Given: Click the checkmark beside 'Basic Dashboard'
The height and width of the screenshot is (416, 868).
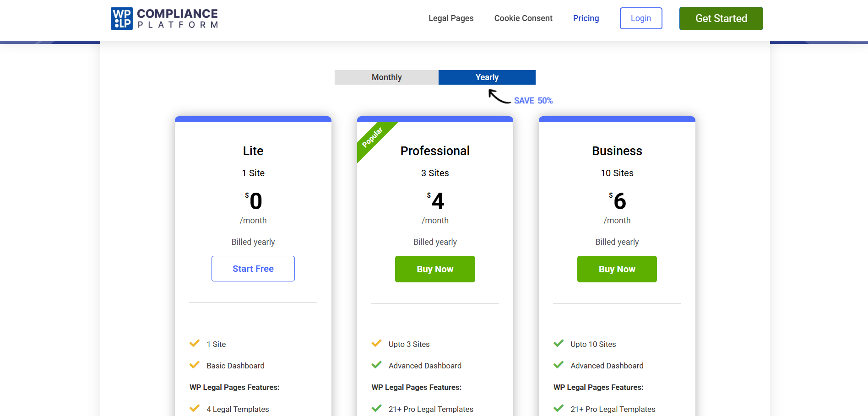Looking at the screenshot, I should click(194, 365).
